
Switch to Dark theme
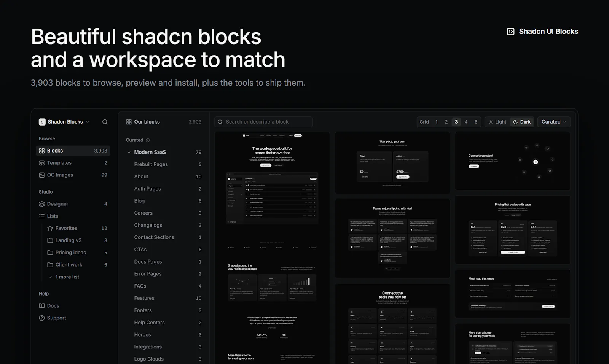pos(522,122)
